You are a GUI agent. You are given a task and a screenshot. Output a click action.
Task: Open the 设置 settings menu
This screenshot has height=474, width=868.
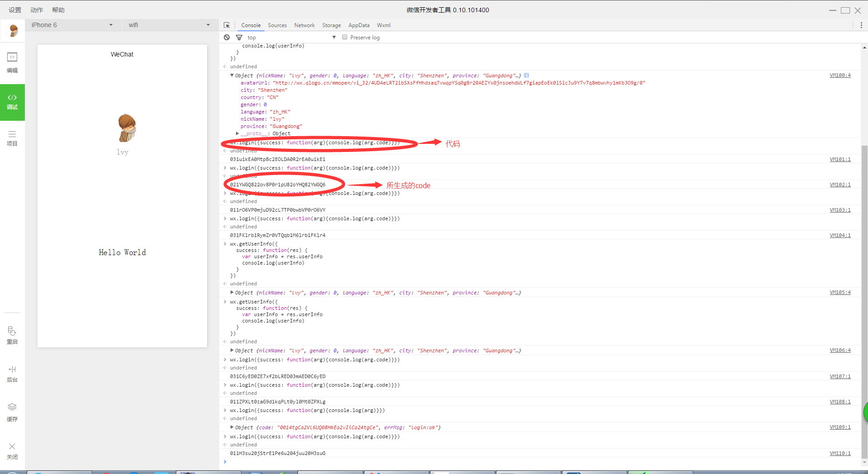pos(15,10)
